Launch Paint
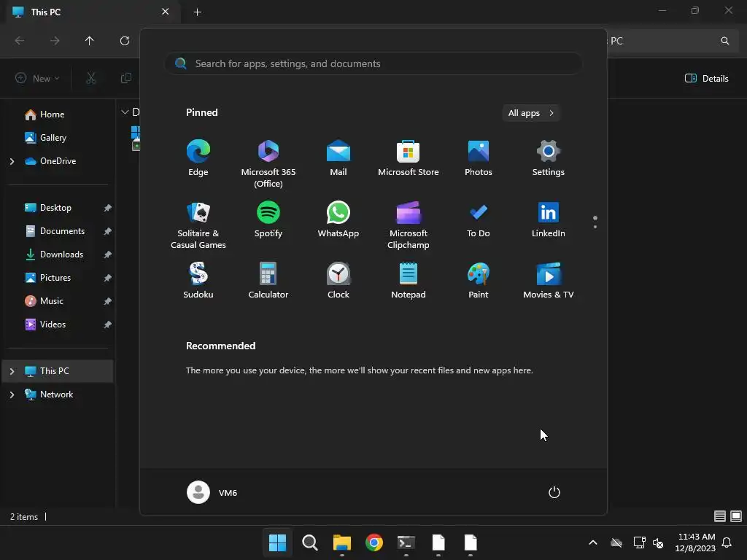This screenshot has width=747, height=560. [479, 281]
